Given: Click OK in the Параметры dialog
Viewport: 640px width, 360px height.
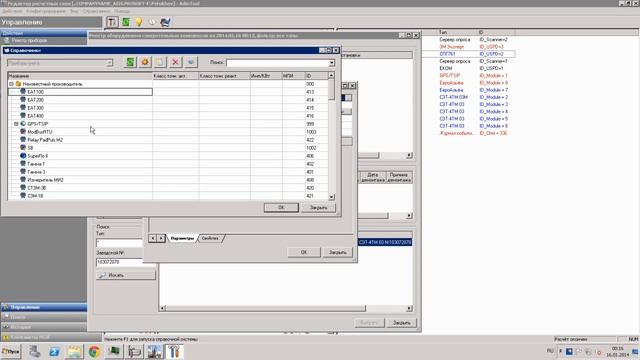Looking at the screenshot, I should 304,252.
